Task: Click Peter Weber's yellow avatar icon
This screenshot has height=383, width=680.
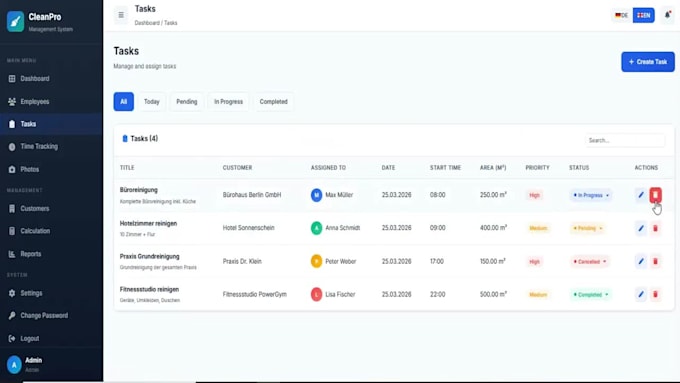Action: pos(317,262)
